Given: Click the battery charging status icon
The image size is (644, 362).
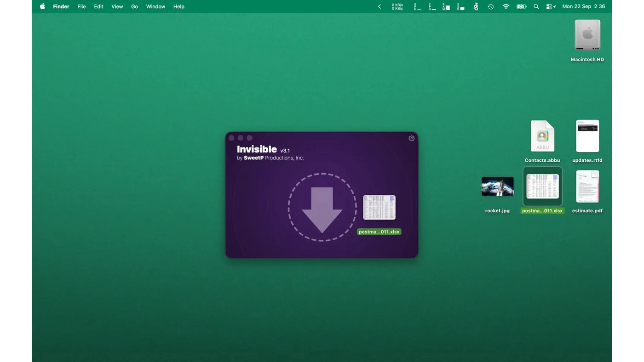Looking at the screenshot, I should tap(521, 6).
